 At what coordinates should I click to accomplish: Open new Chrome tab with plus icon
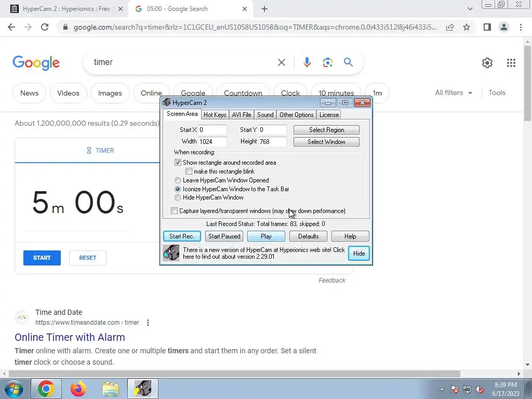coord(264,9)
